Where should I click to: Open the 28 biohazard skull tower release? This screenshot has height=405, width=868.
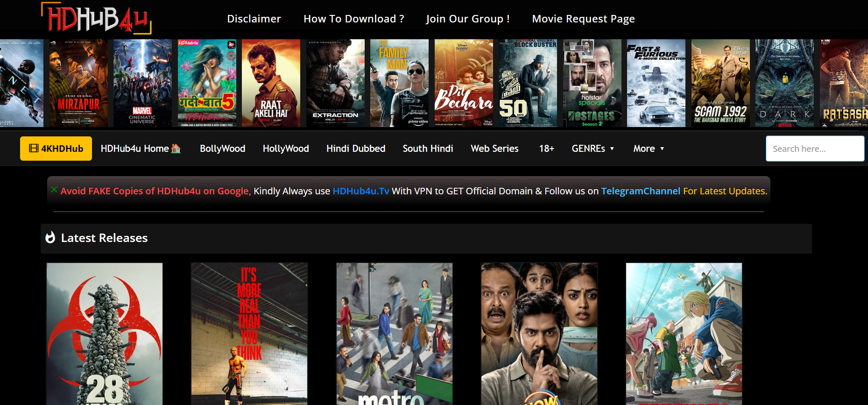coord(105,334)
